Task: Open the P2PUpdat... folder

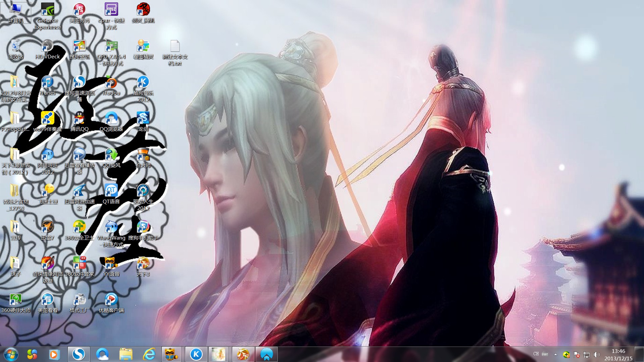Action: pos(15,121)
